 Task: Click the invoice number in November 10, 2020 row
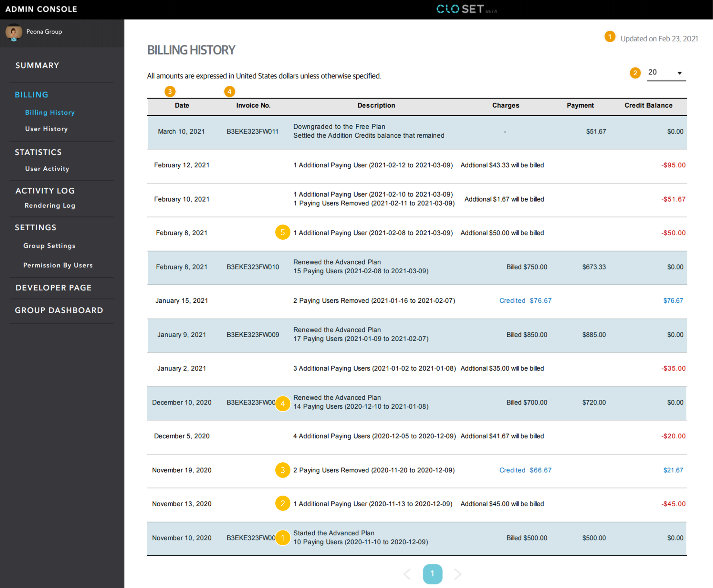tap(251, 538)
